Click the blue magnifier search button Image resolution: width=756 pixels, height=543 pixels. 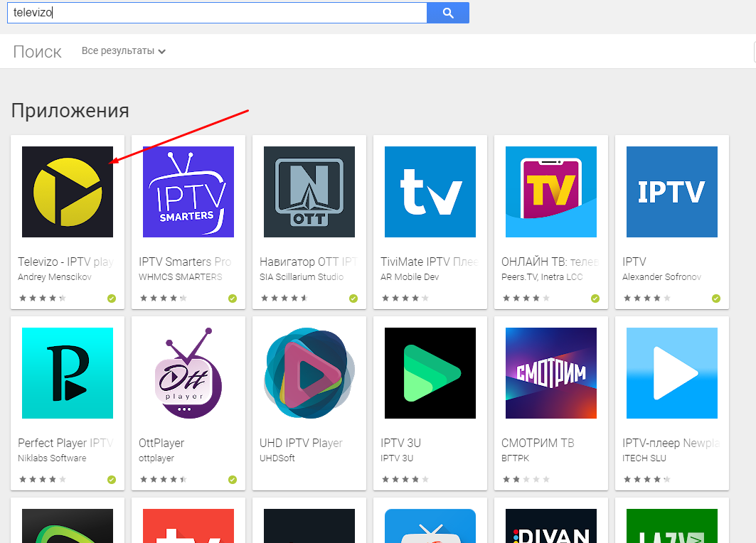tap(448, 13)
